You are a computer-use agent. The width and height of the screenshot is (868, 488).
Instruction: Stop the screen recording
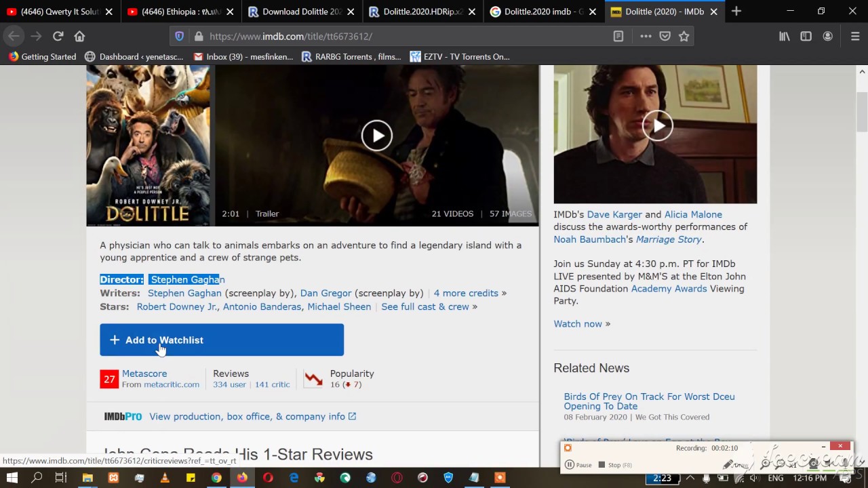[x=615, y=465]
